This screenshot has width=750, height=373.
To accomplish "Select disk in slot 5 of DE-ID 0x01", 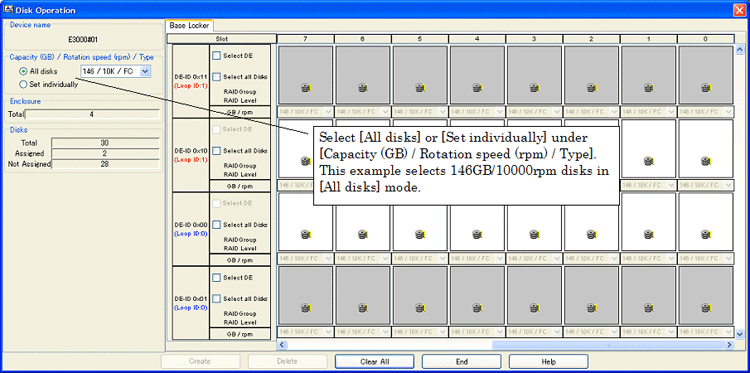I will (x=419, y=296).
